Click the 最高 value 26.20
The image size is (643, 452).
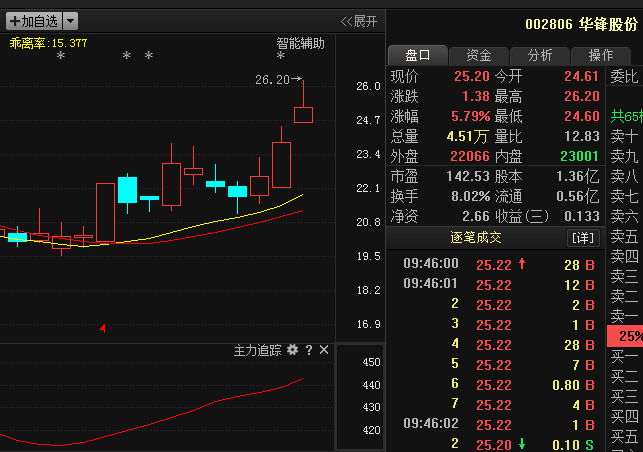pos(581,96)
